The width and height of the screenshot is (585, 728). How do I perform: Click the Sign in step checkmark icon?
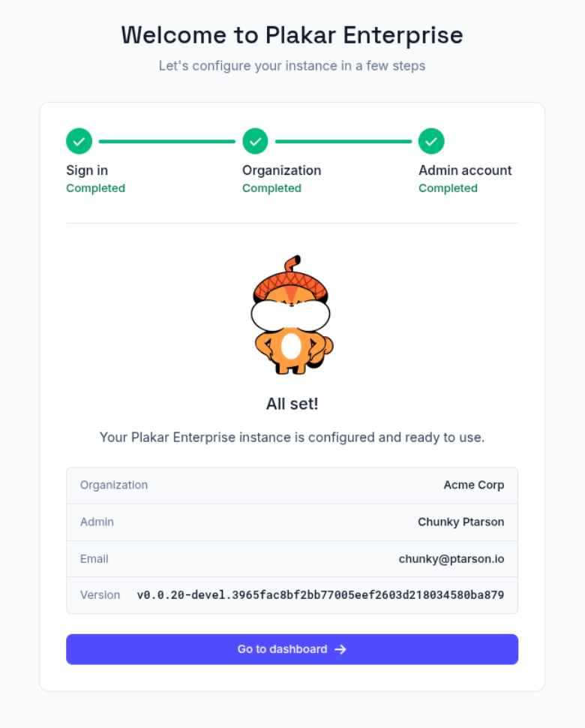pos(79,141)
